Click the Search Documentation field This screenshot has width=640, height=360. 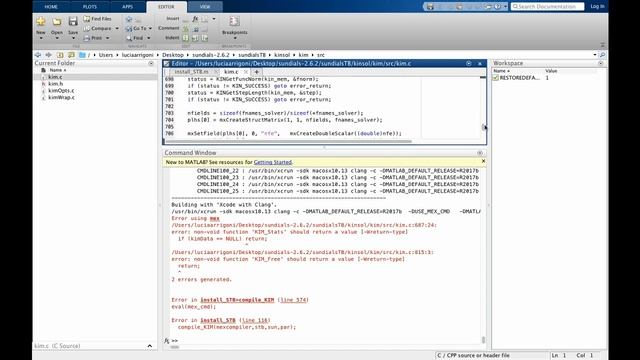click(x=547, y=7)
